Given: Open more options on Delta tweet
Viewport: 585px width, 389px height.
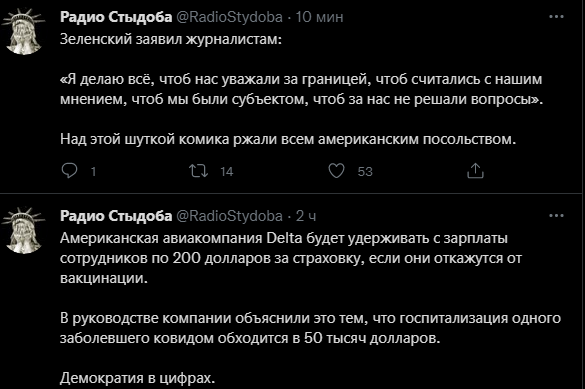Looking at the screenshot, I should [556, 216].
